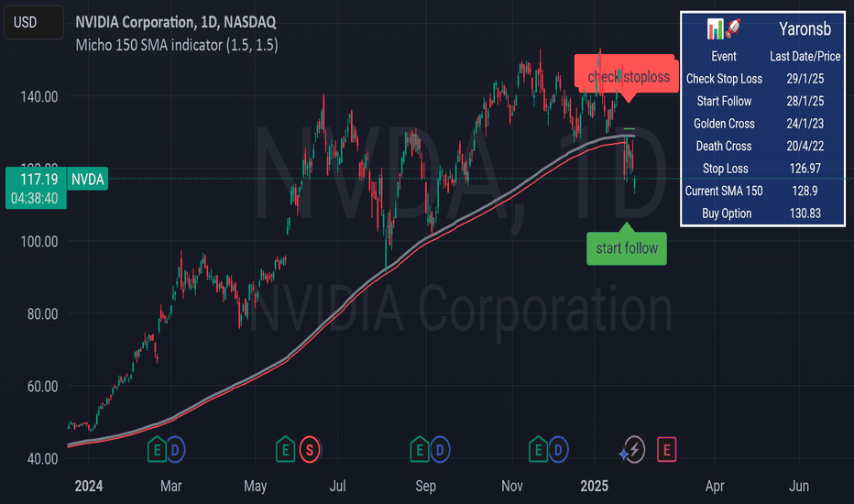Click the 117.19 current price label
This screenshot has height=504, width=854.
[x=38, y=180]
